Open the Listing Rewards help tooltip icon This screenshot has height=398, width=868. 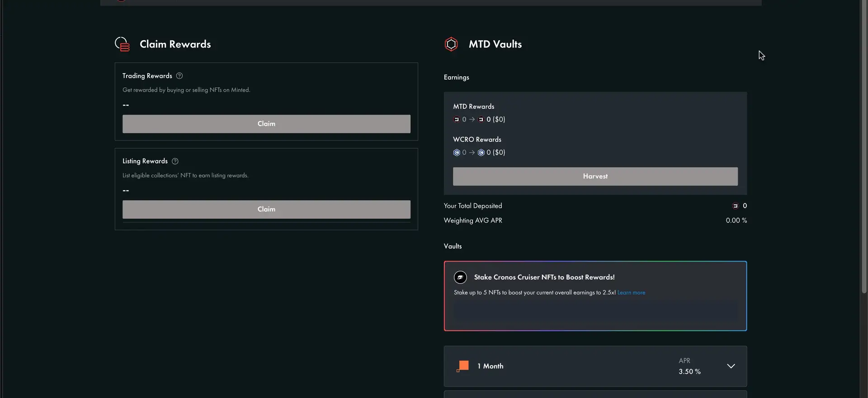(x=175, y=161)
